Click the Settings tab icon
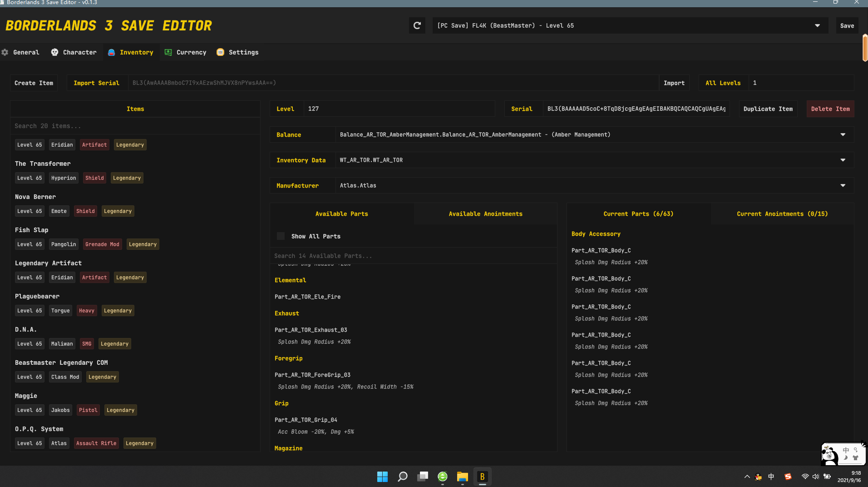 point(220,52)
